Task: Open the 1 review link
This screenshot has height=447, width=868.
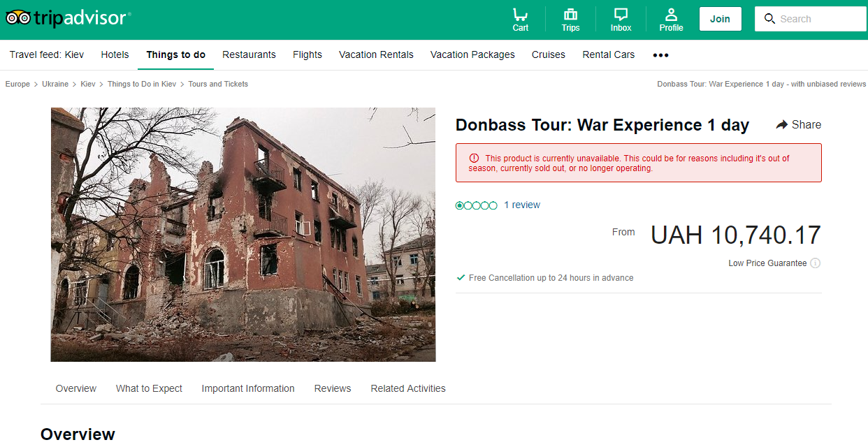Action: coord(522,205)
